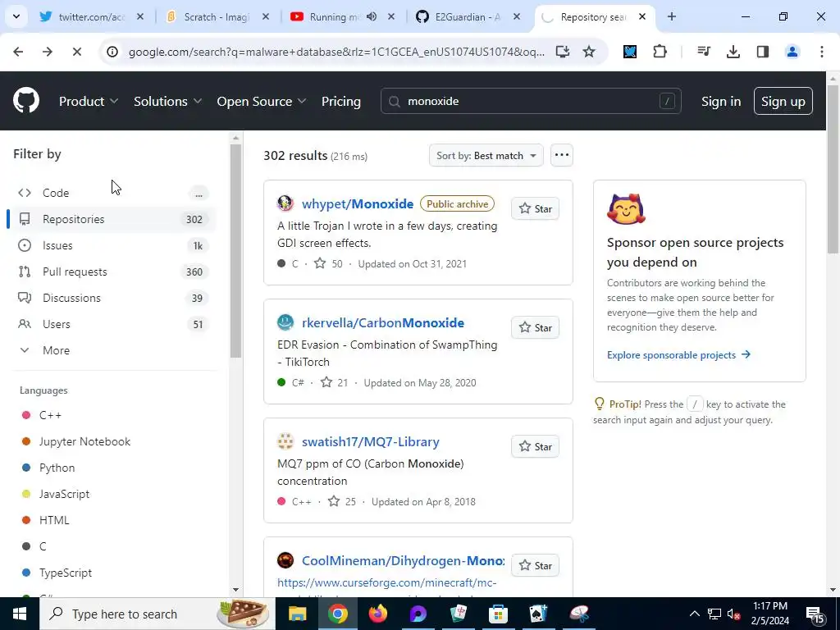Screen dimensions: 840x630
Task: Click the Chrome address bar URL
Action: coord(336,52)
